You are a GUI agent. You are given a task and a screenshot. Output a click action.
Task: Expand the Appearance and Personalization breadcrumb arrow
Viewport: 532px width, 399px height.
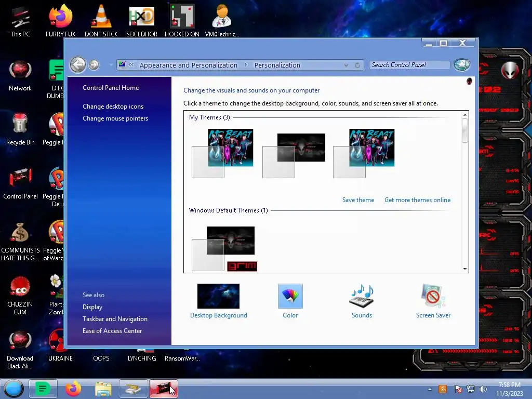tap(246, 65)
